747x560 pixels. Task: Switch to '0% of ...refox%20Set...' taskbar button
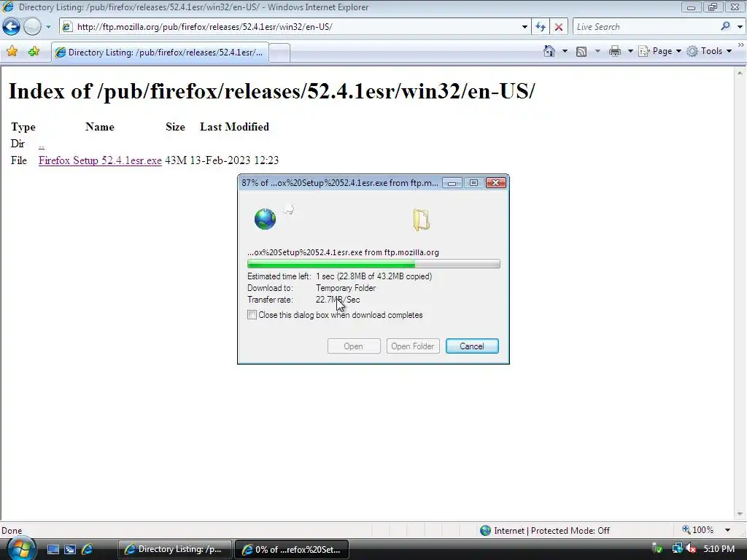tap(292, 550)
